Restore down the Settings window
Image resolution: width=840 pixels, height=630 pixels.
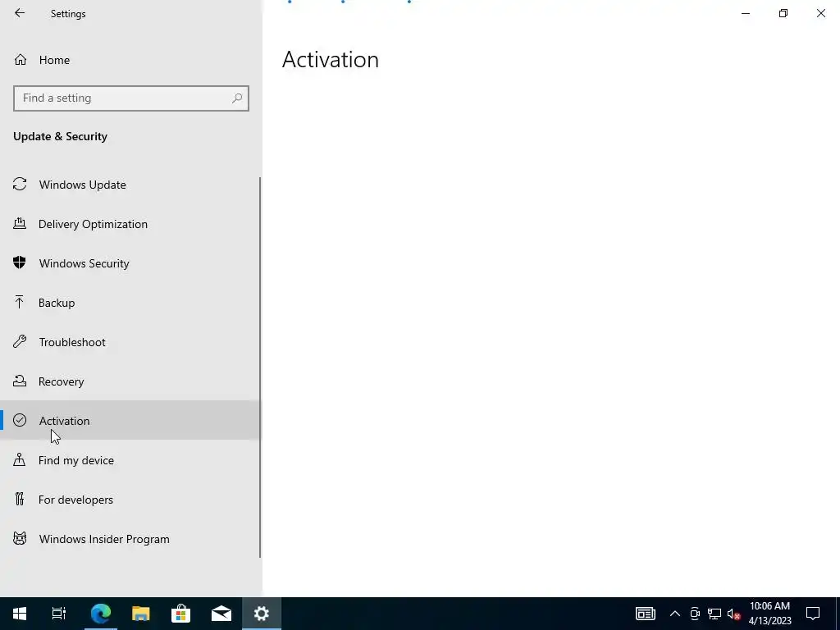(783, 13)
